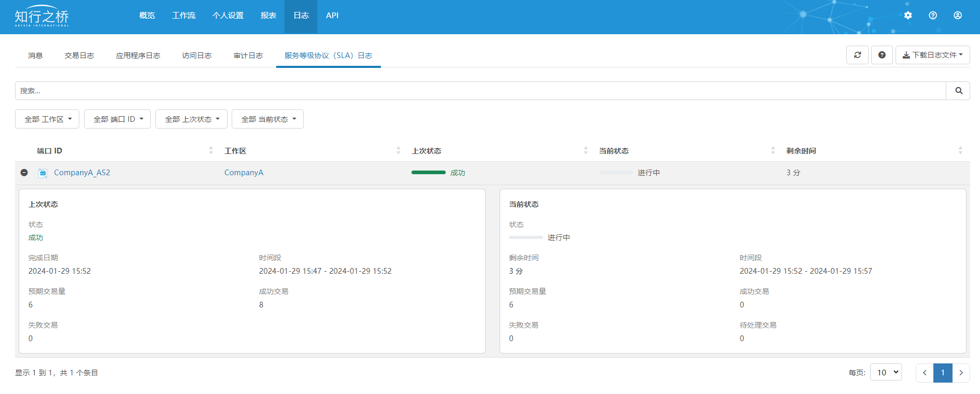
Task: Sort by 端口 ID column
Action: click(x=211, y=150)
